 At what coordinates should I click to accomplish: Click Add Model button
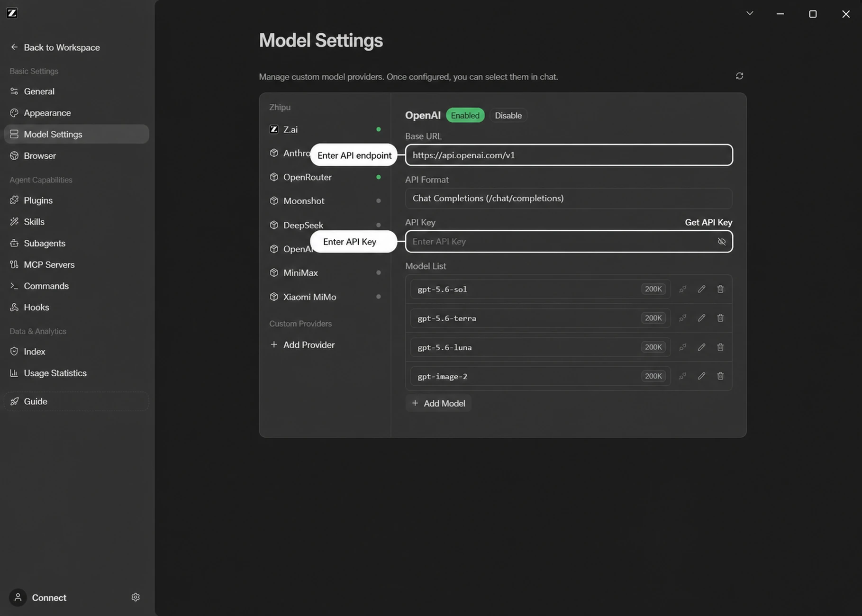coord(438,403)
